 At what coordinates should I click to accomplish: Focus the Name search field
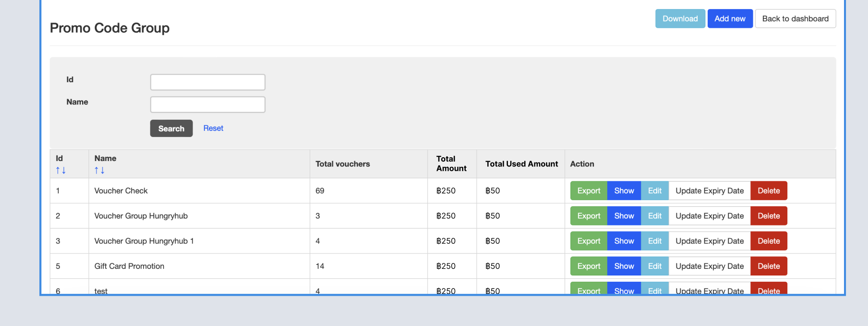[x=207, y=104]
